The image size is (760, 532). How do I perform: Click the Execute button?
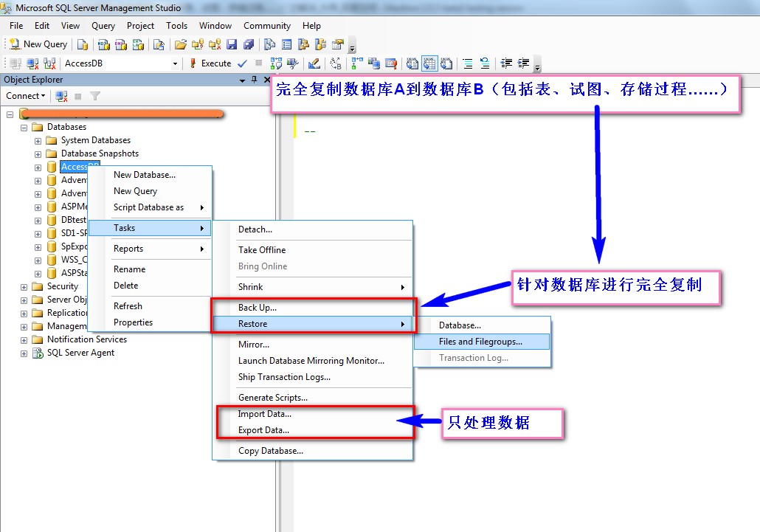[210, 63]
